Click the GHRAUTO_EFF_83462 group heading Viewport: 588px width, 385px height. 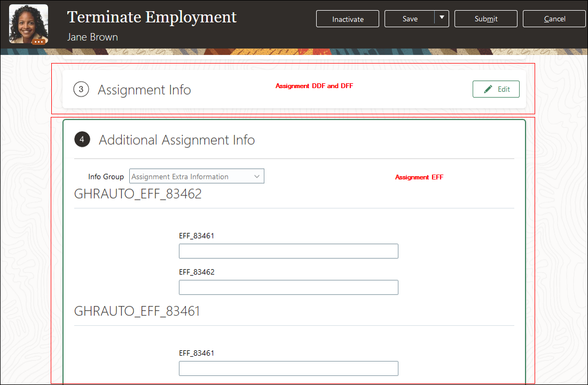(138, 194)
